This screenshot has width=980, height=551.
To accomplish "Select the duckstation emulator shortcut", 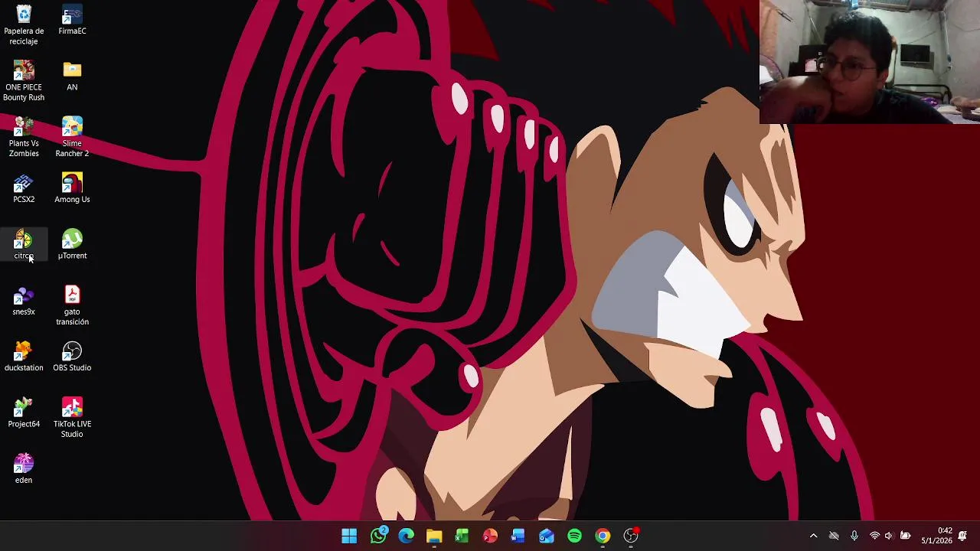I will coord(24,357).
